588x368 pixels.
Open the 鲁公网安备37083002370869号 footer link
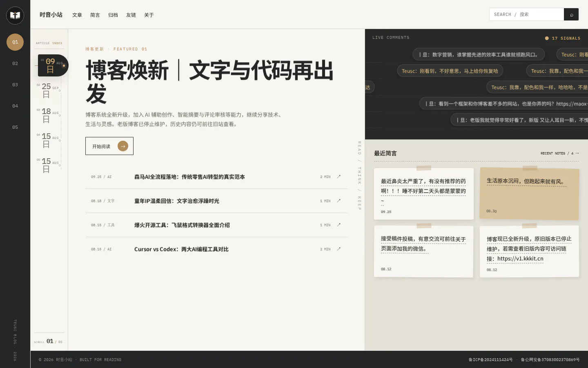[x=550, y=360]
